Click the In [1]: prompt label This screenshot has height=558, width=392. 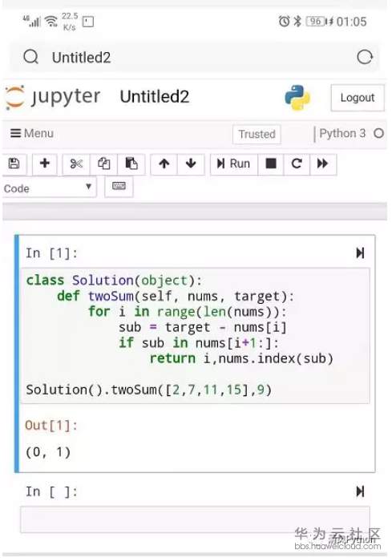tap(51, 253)
